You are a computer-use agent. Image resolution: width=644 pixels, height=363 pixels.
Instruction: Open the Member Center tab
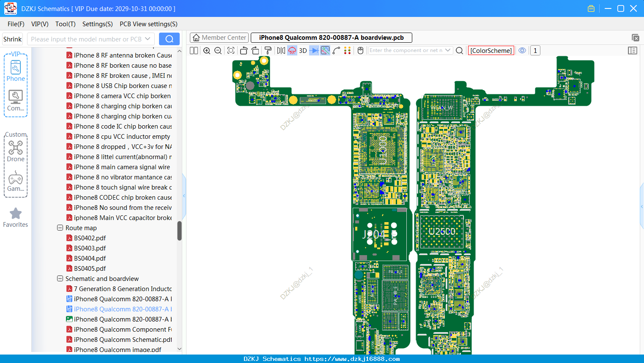(219, 38)
